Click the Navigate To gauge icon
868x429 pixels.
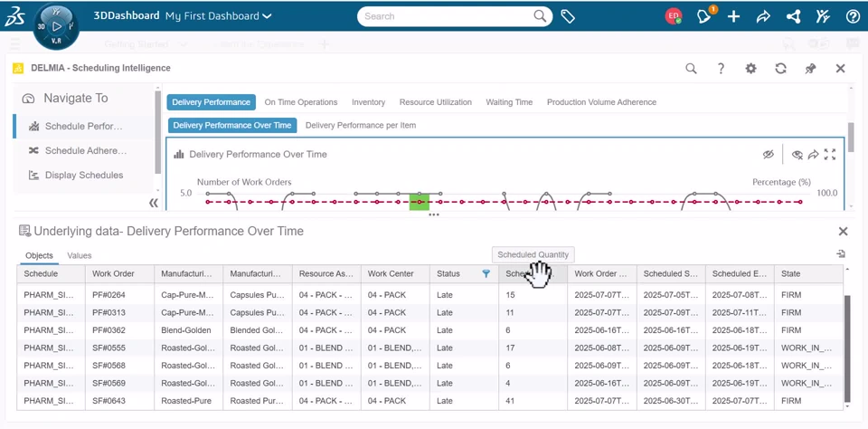(x=28, y=99)
